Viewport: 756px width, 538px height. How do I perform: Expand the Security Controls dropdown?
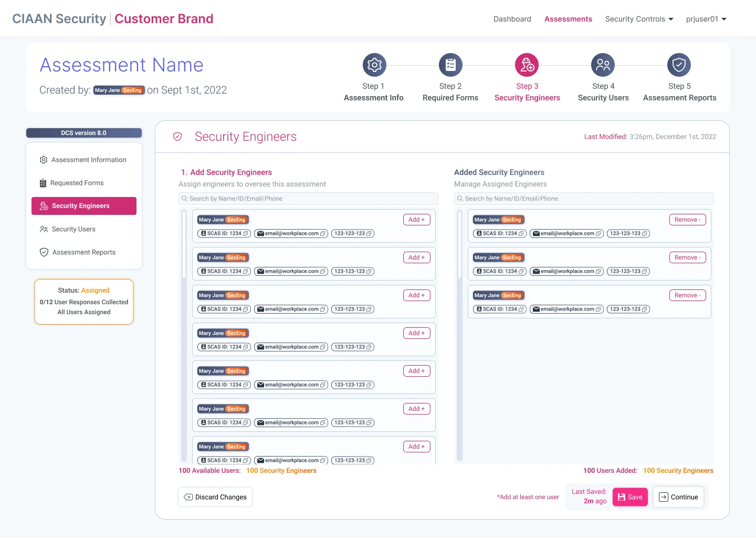[x=639, y=19]
